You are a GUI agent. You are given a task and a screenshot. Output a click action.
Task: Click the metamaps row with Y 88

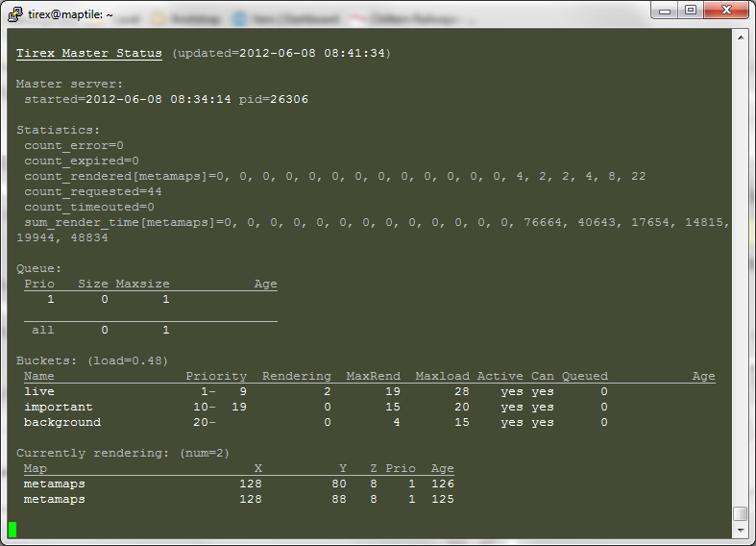pos(238,499)
